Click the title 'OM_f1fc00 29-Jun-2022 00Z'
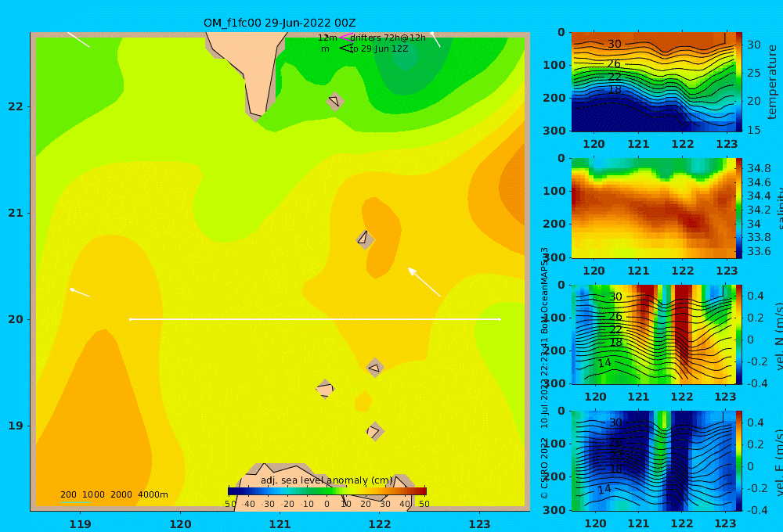Viewport: 783px width, 532px height. (x=280, y=23)
